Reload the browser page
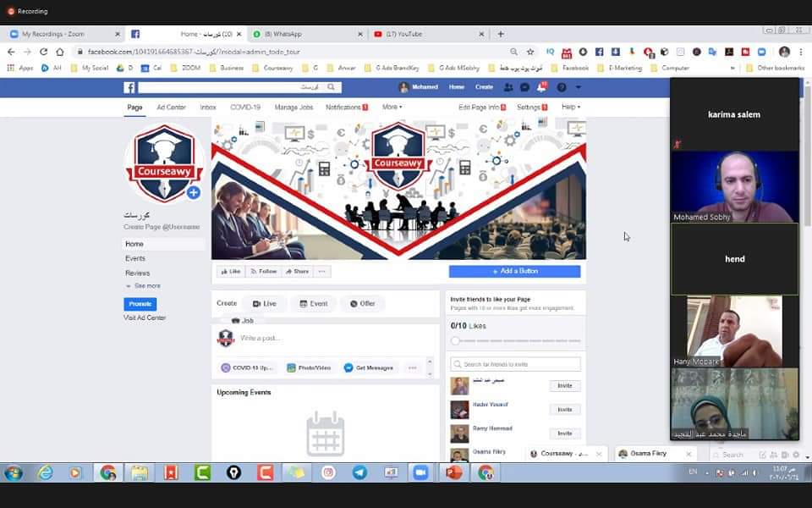Screen dimensions: 812x508 click(43, 52)
